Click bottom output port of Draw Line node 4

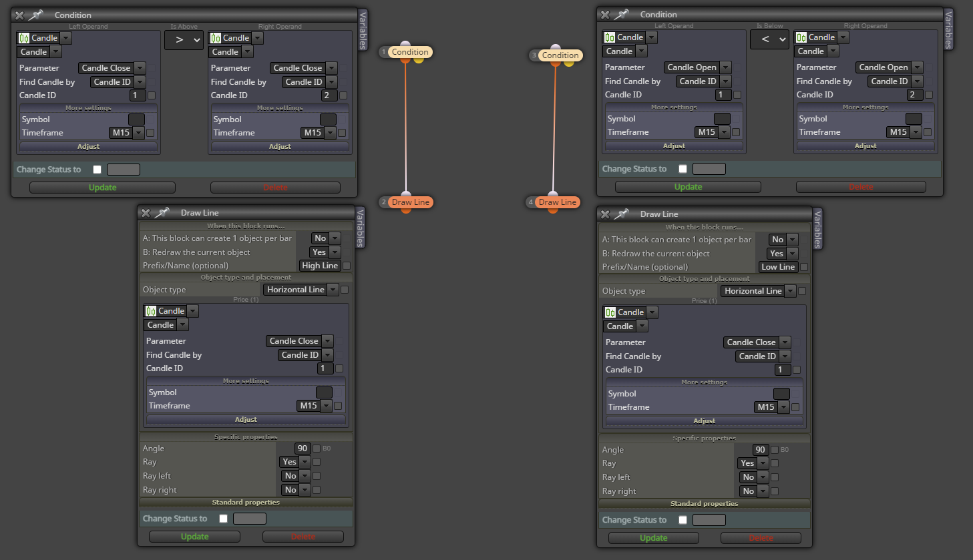point(553,210)
